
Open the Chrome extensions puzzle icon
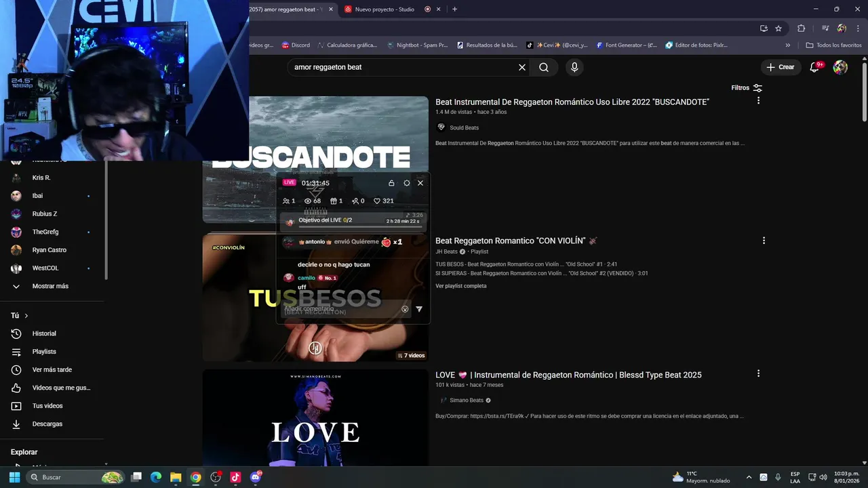[801, 28]
